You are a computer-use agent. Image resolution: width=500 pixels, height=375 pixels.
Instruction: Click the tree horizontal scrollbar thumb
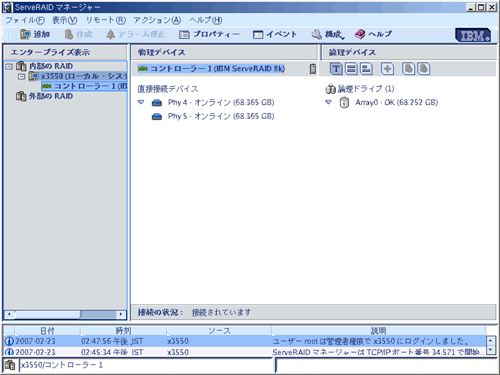pos(47,314)
